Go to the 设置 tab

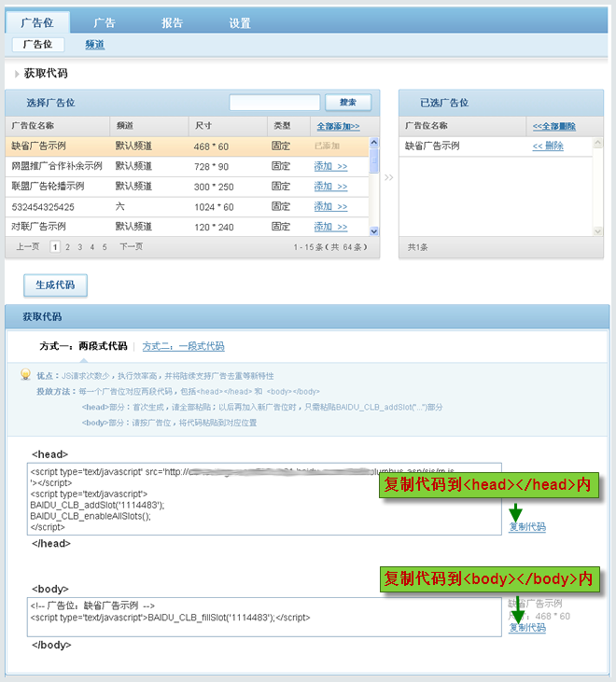click(240, 22)
